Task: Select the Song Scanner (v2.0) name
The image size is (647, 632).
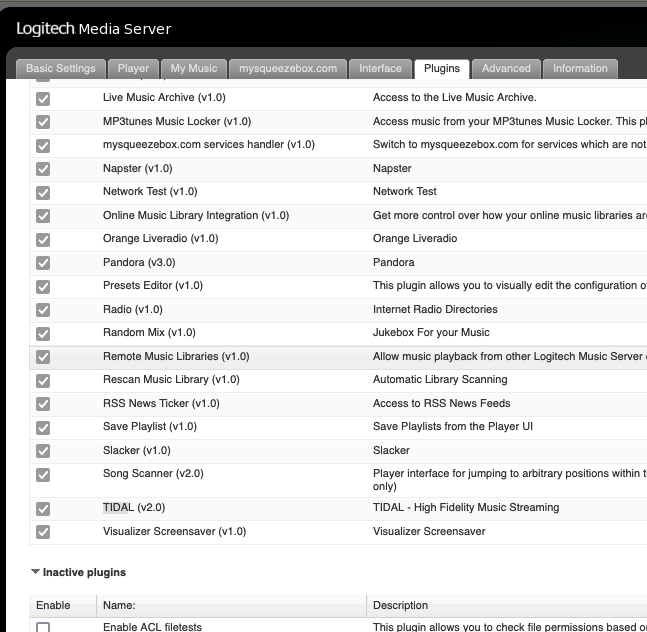Action: (153, 474)
